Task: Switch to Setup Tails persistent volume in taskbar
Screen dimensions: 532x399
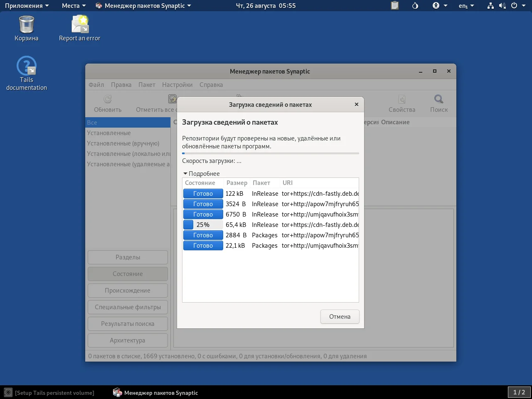Action: point(49,392)
